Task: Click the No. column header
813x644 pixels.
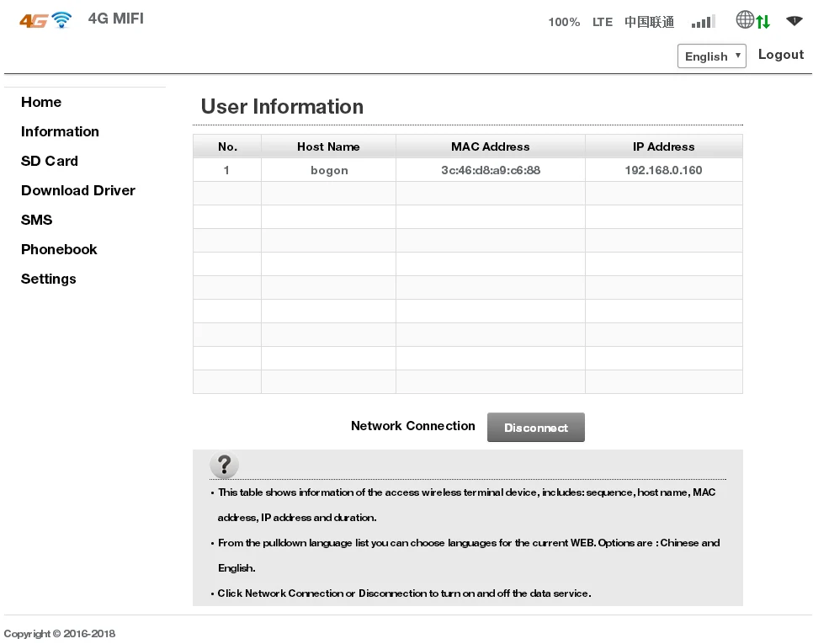Action: click(x=227, y=146)
